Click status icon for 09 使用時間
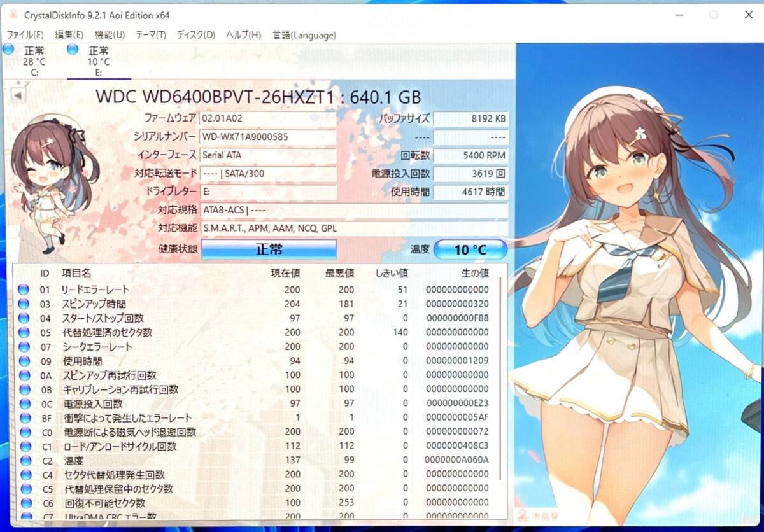 (24, 361)
